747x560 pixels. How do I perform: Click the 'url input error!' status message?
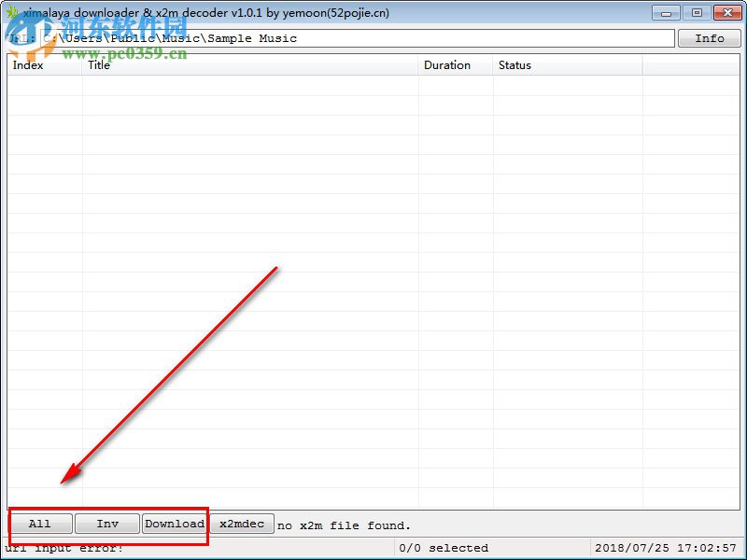coord(63,549)
